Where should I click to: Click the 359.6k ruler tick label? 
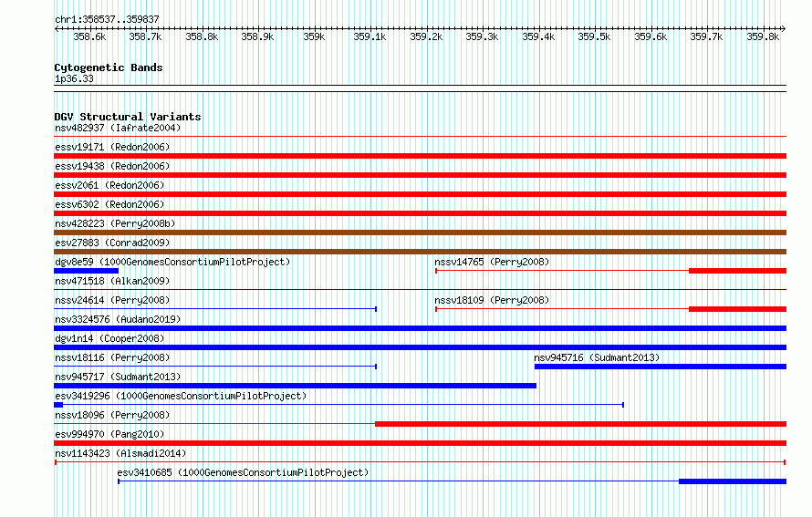651,36
